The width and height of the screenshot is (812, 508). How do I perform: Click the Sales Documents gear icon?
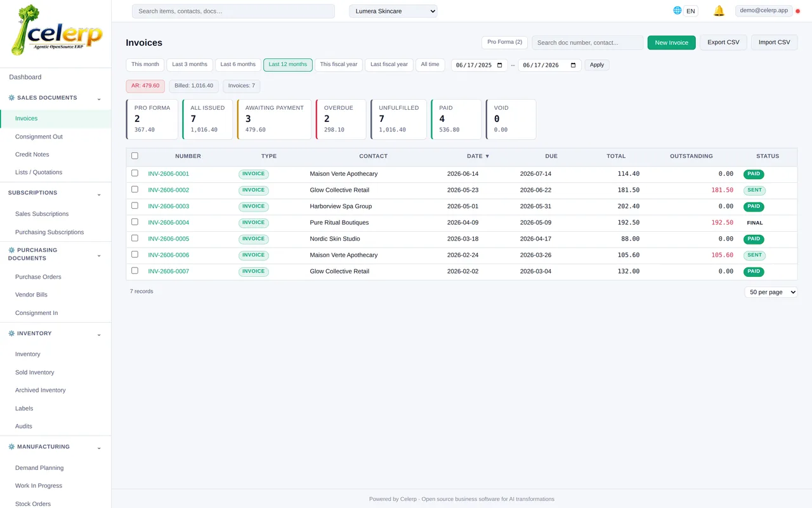11,98
